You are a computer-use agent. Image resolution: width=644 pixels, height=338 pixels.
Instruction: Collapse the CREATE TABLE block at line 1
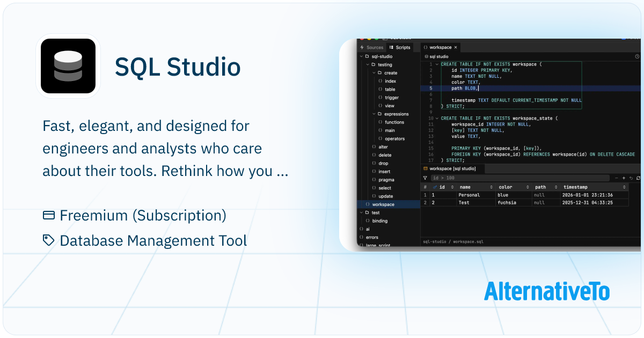pyautogui.click(x=437, y=64)
